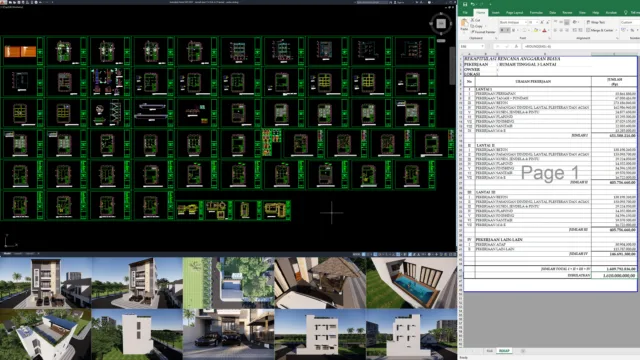Click the garage with cars render thumbnail
640x360 pixels.
pos(229,334)
